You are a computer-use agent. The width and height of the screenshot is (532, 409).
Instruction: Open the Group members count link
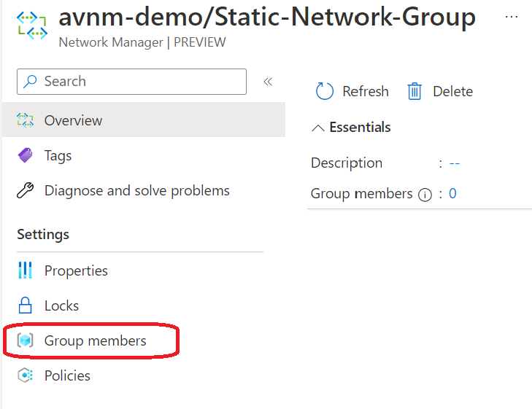pos(452,193)
